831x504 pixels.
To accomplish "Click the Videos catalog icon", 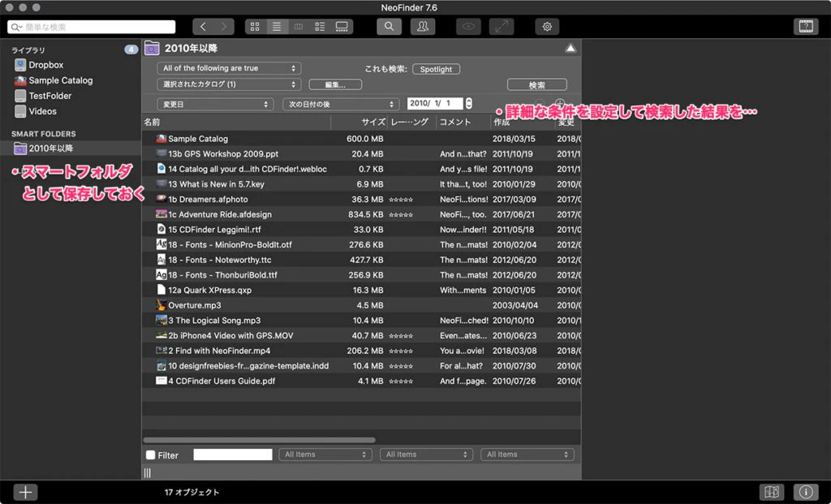I will (20, 111).
